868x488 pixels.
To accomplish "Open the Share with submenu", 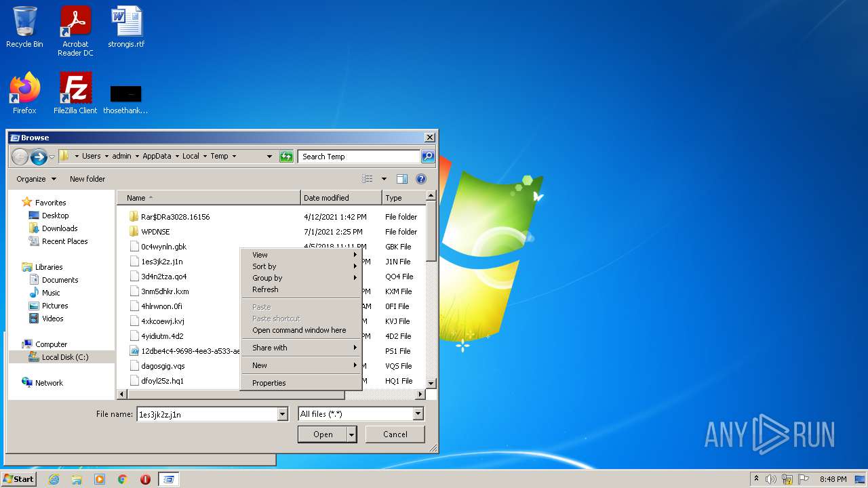I will coord(301,348).
